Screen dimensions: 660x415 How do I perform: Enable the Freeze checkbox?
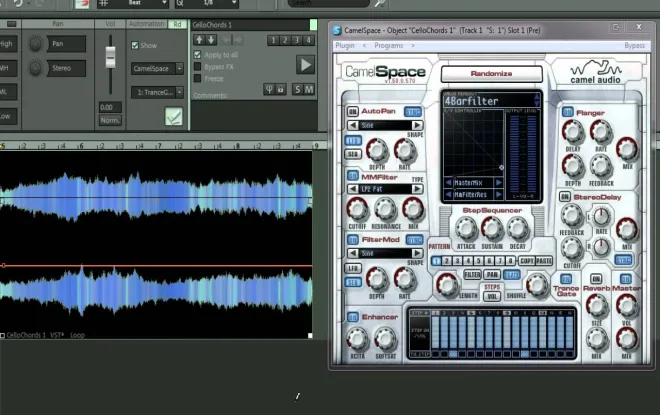[x=197, y=78]
